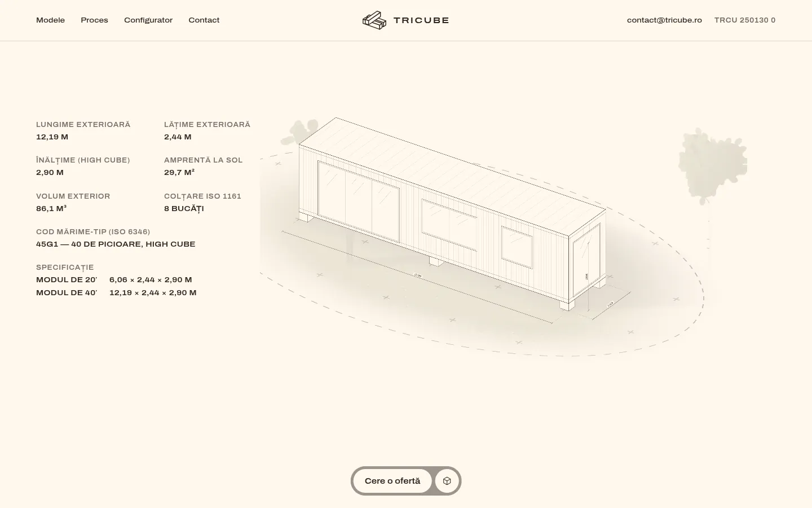The height and width of the screenshot is (508, 812).
Task: Open the Configurator link
Action: pyautogui.click(x=148, y=20)
